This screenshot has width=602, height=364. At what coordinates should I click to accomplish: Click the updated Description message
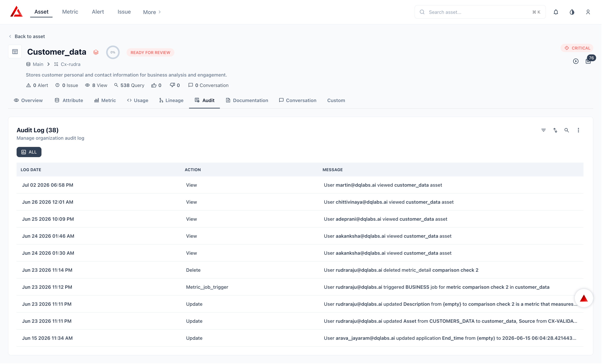(x=451, y=304)
